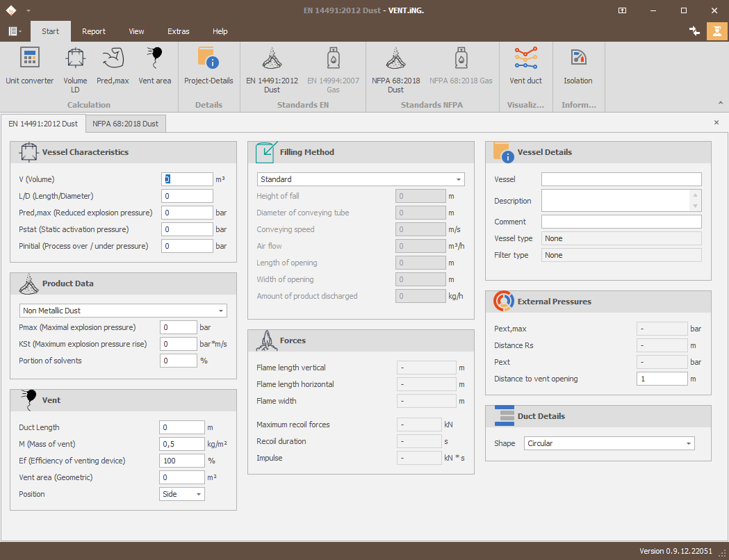This screenshot has width=729, height=560.
Task: Click the Vent balloon panel icon
Action: [x=28, y=400]
